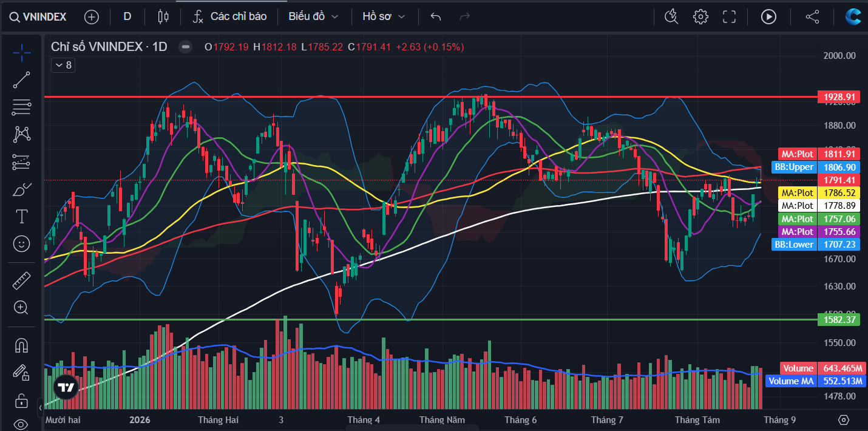Click the MA:Plot 1811.91 red label
Viewport: 868px width, 431px height.
pyautogui.click(x=819, y=154)
